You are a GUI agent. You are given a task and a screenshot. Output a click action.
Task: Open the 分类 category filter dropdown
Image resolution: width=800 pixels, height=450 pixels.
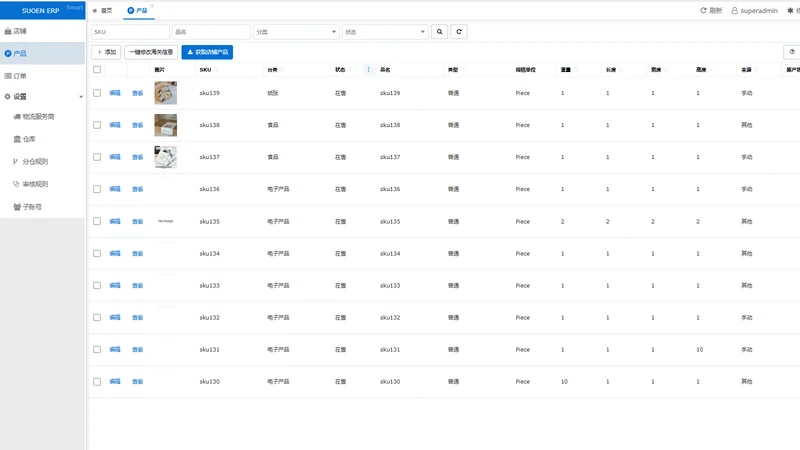(296, 32)
